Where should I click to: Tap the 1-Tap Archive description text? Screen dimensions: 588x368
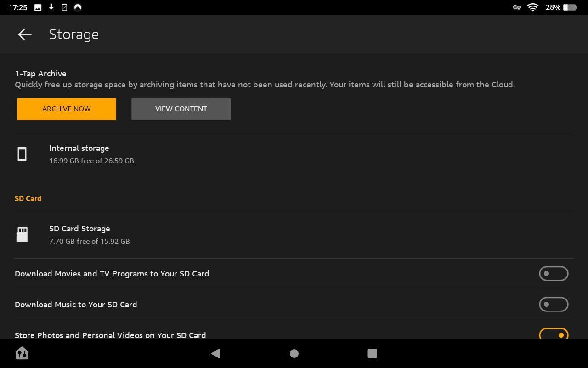(265, 85)
